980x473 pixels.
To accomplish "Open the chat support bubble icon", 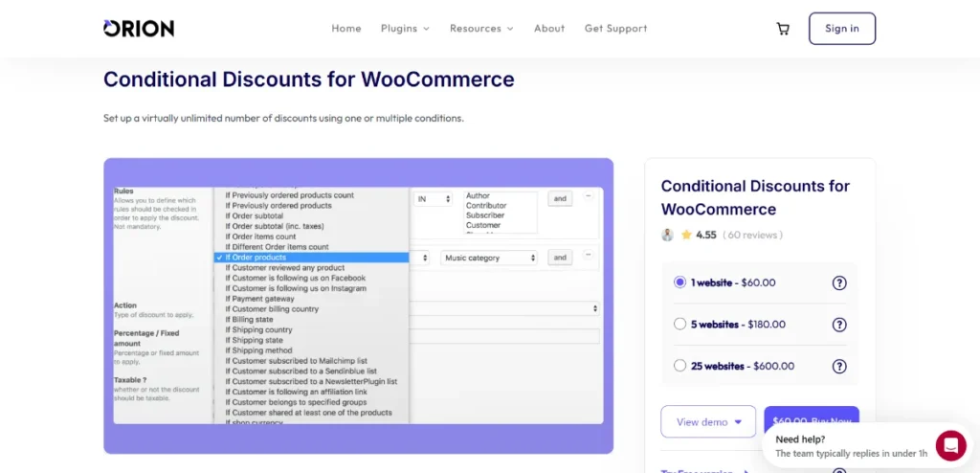I will coord(950,445).
